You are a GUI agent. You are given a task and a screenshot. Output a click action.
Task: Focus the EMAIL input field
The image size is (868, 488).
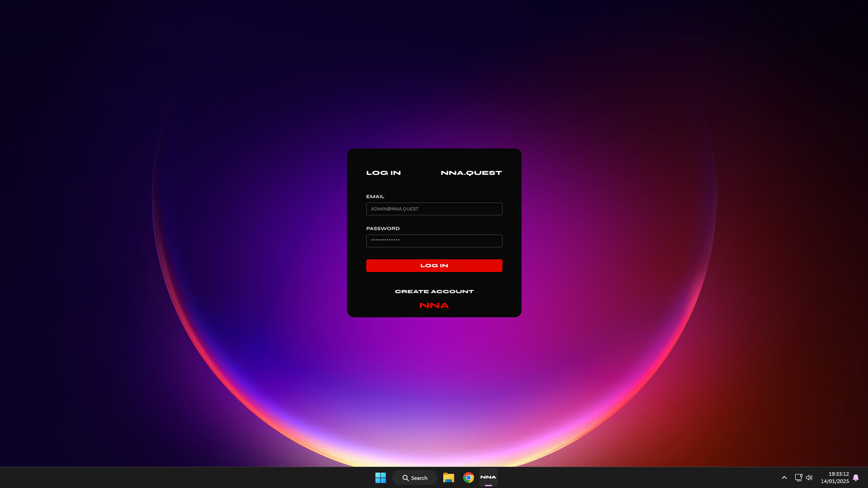(434, 209)
